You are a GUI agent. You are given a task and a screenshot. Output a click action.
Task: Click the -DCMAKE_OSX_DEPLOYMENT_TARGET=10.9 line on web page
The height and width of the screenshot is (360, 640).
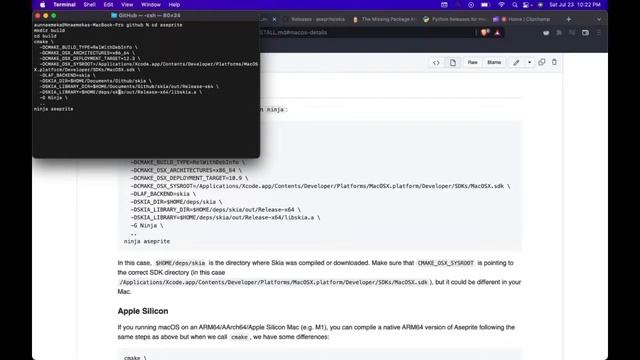coord(189,178)
